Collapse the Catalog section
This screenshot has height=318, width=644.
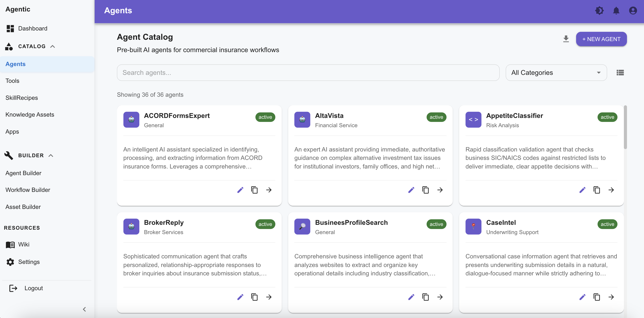tap(52, 46)
